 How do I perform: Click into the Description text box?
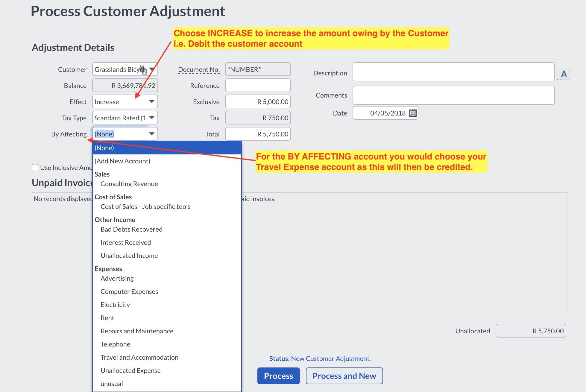(453, 72)
